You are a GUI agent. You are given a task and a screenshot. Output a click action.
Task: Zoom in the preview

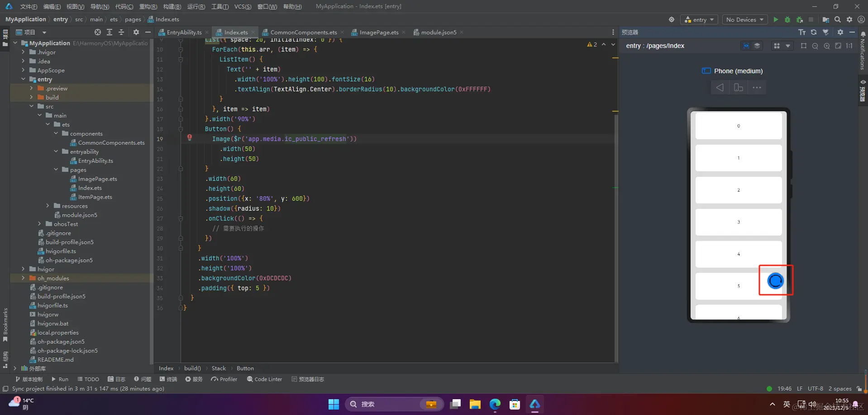point(827,46)
